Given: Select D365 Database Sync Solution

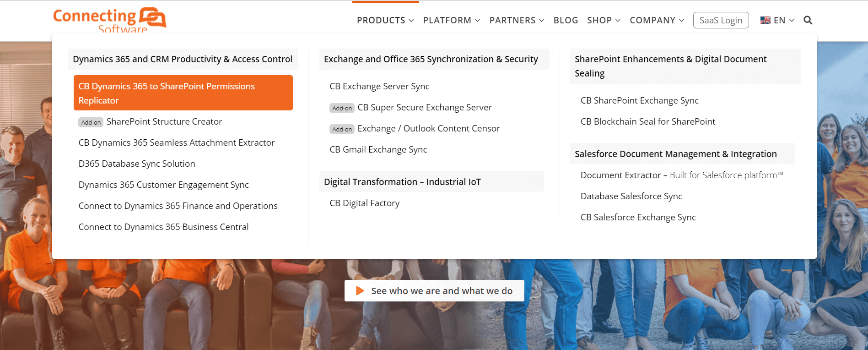Looking at the screenshot, I should tap(137, 164).
